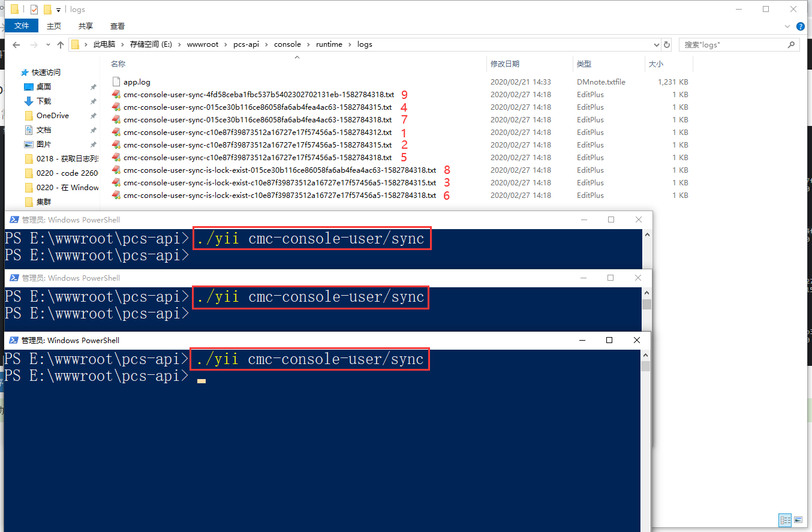
Task: Click the refresh button beside address bar
Action: 667,45
